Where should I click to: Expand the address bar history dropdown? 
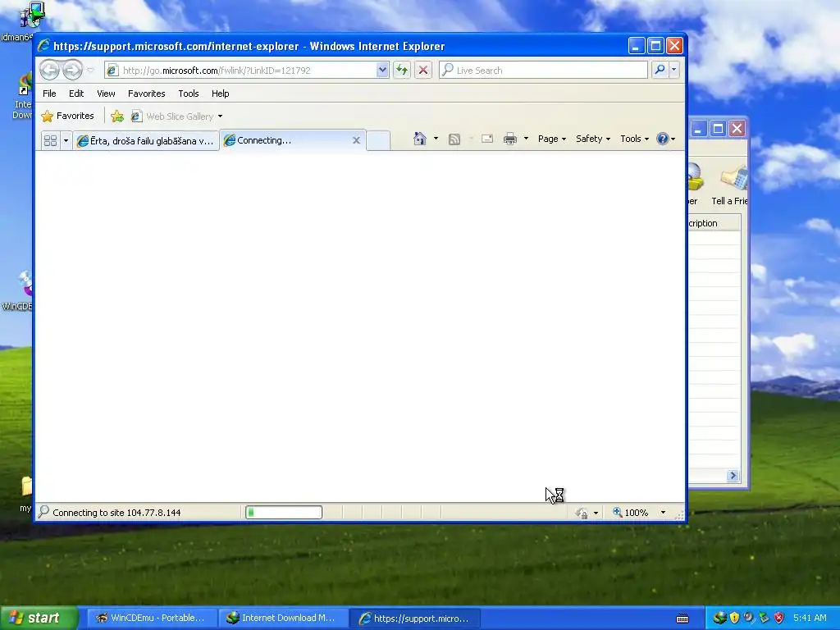pyautogui.click(x=382, y=70)
